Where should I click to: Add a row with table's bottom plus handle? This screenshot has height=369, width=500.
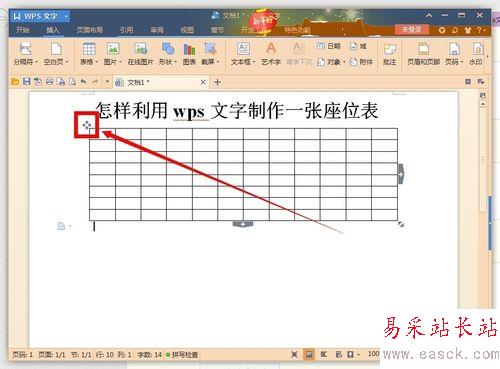pyautogui.click(x=243, y=224)
